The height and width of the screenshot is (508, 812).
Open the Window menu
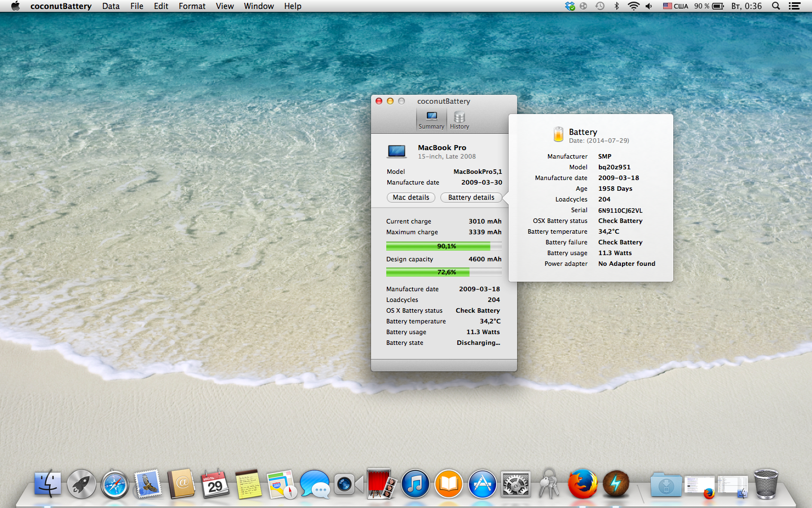(259, 6)
